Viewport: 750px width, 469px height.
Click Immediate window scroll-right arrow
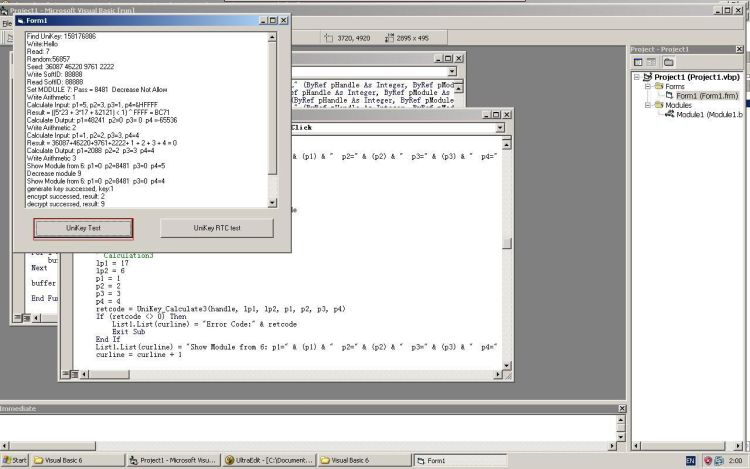coord(612,446)
